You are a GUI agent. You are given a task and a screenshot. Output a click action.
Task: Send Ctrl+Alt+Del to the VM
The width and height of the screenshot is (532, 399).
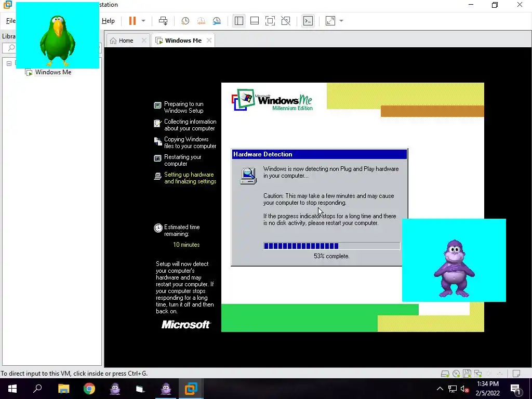click(163, 21)
